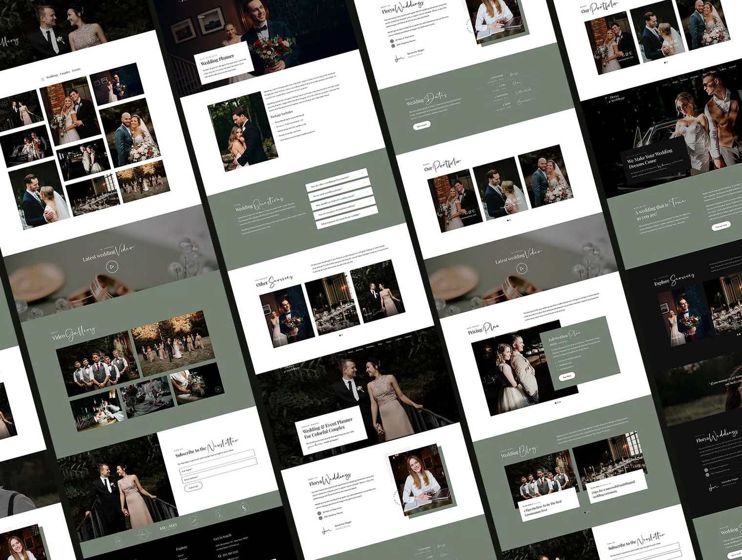Click See More in Full Wedding Plan card
The width and height of the screenshot is (742, 560).
tap(566, 377)
